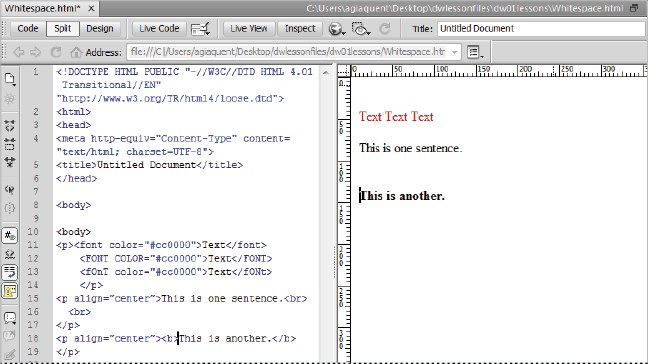Collapse Selection coding toolbar icon
The width and height of the screenshot is (652, 364).
[x=10, y=144]
